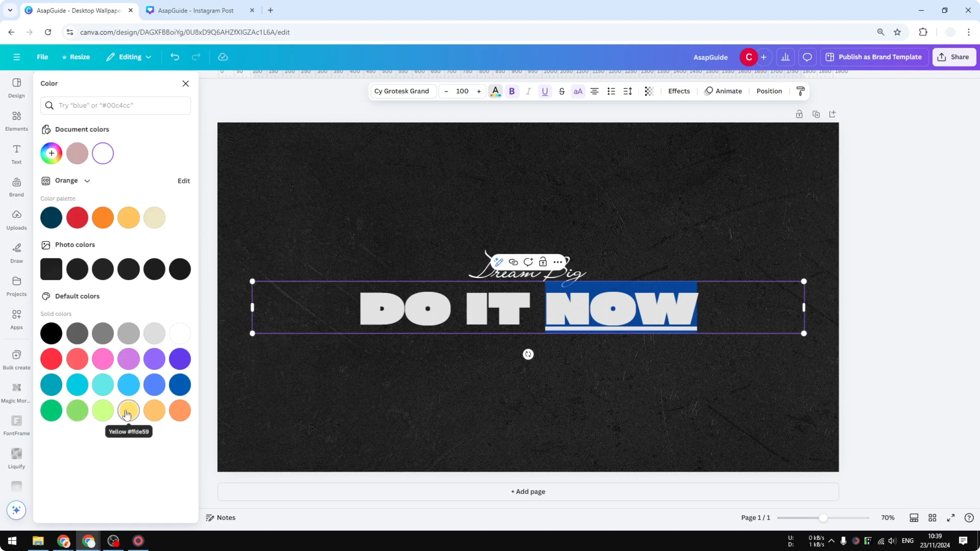Open the text color picker
Screen dimensions: 980x551
[x=495, y=91]
